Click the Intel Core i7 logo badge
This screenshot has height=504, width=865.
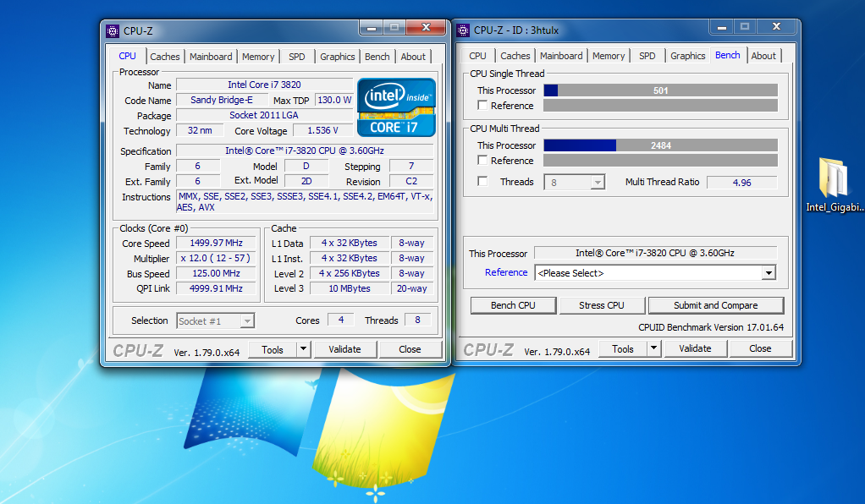pos(396,107)
